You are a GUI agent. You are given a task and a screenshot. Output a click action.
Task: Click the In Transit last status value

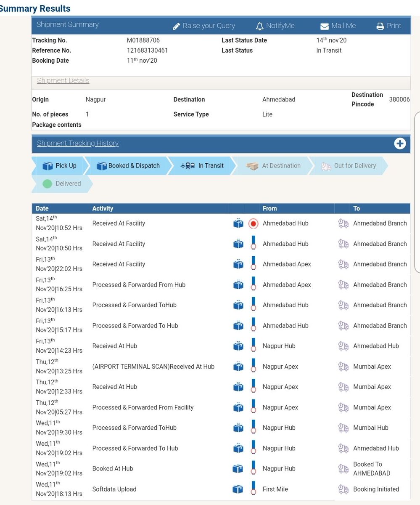[329, 50]
